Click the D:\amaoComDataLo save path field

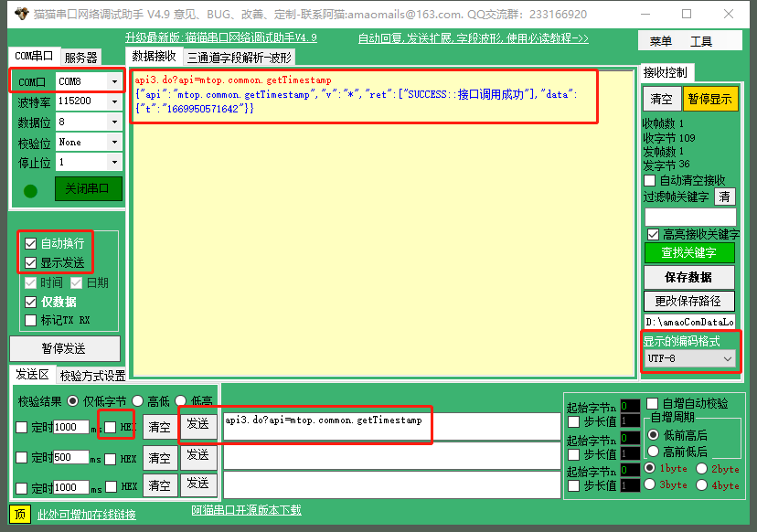(x=689, y=322)
